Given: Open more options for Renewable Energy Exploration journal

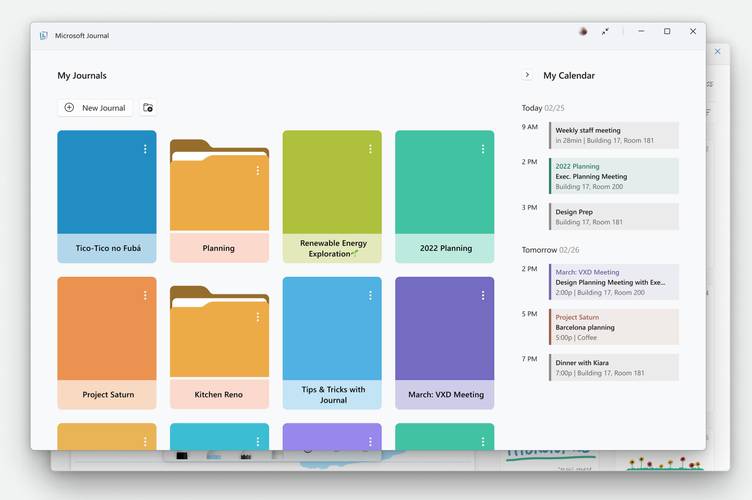Looking at the screenshot, I should (x=370, y=149).
